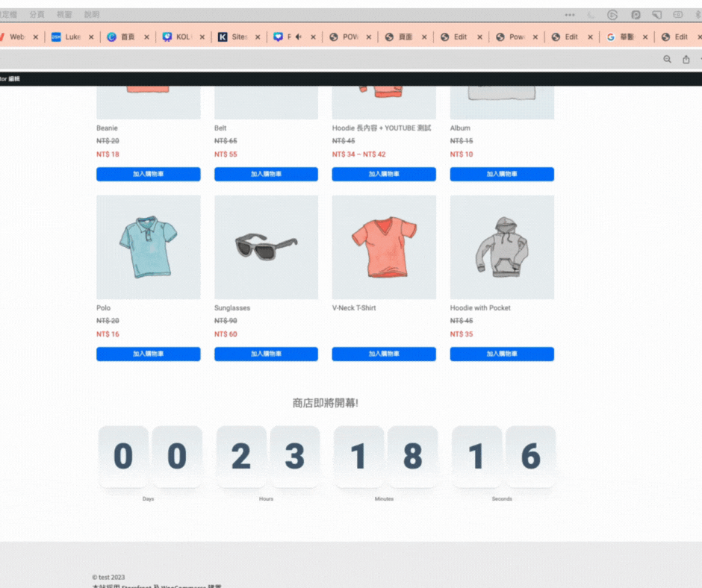Image resolution: width=702 pixels, height=588 pixels.
Task: Open the 說明 menu in the menu bar
Action: click(92, 14)
